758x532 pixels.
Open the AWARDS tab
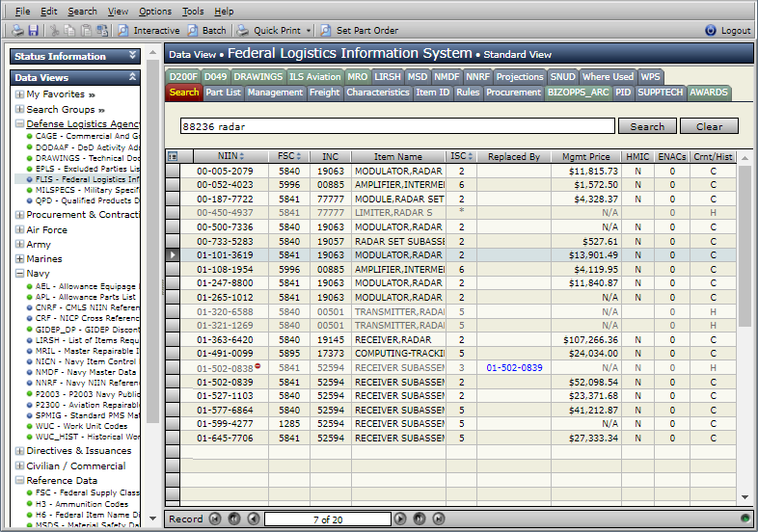[x=708, y=93]
